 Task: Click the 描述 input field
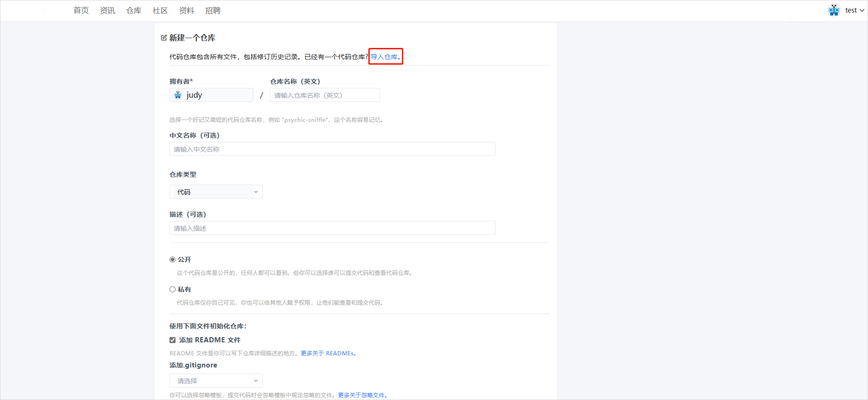point(332,228)
